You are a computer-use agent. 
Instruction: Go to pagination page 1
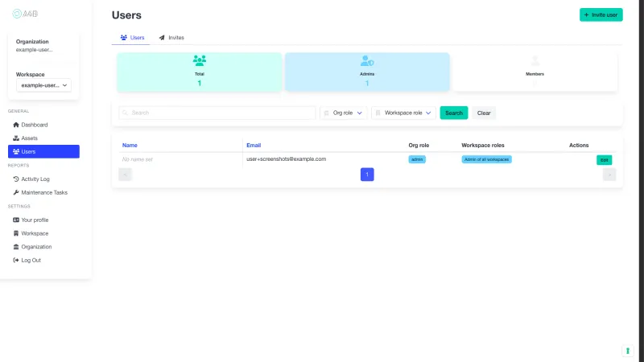pos(367,175)
